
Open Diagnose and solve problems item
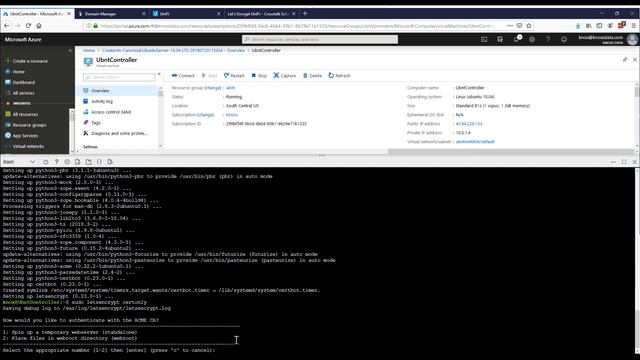click(117, 133)
